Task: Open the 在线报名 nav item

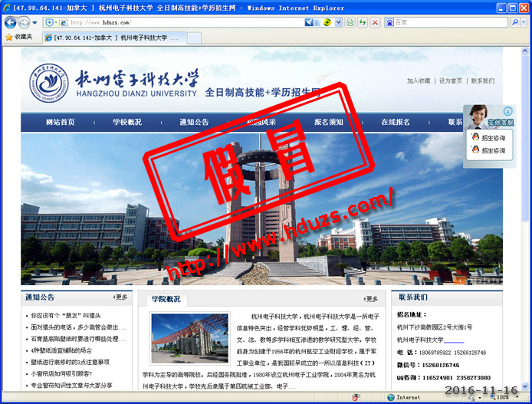Action: pyautogui.click(x=396, y=122)
